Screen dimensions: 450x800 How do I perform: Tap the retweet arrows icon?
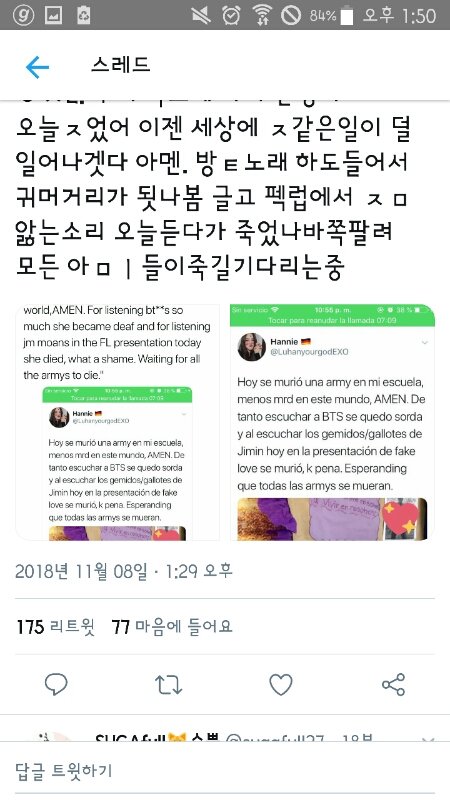[168, 685]
